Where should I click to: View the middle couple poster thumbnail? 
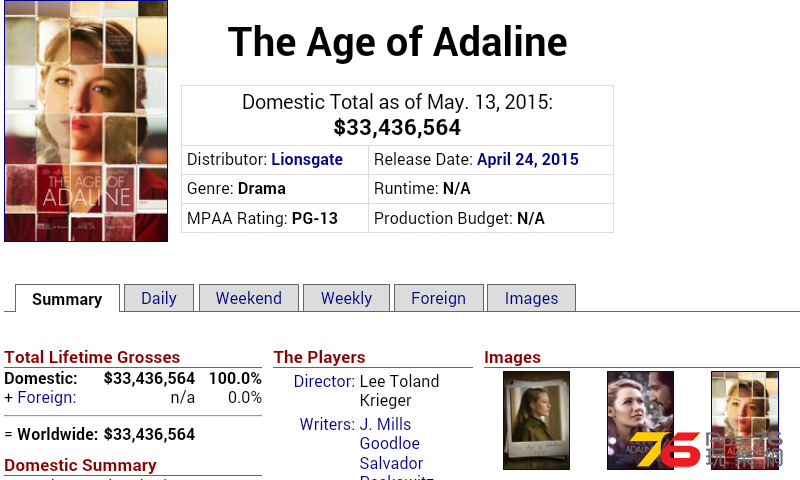tap(640, 420)
